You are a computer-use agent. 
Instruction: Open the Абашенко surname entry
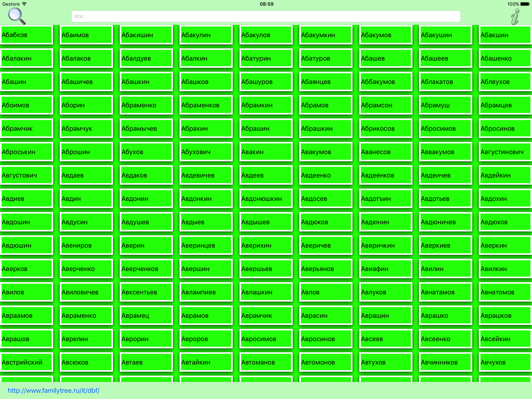[505, 58]
